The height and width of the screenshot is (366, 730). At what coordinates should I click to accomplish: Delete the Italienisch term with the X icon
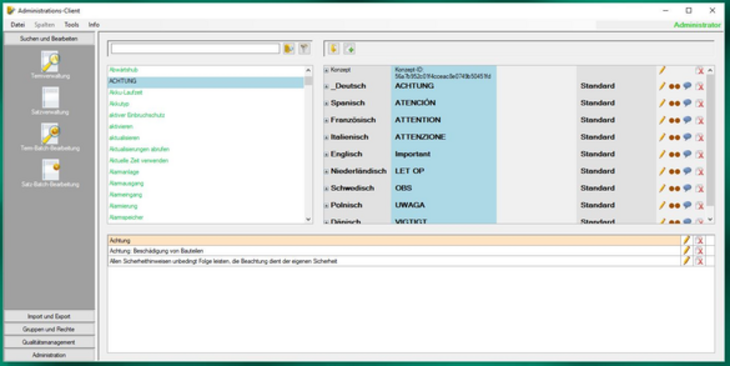point(699,137)
